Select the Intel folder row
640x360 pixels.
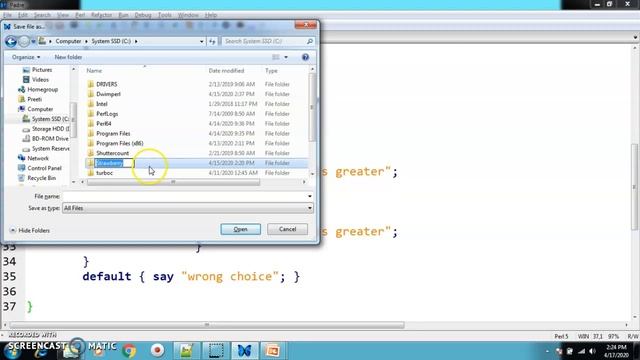tap(197, 104)
